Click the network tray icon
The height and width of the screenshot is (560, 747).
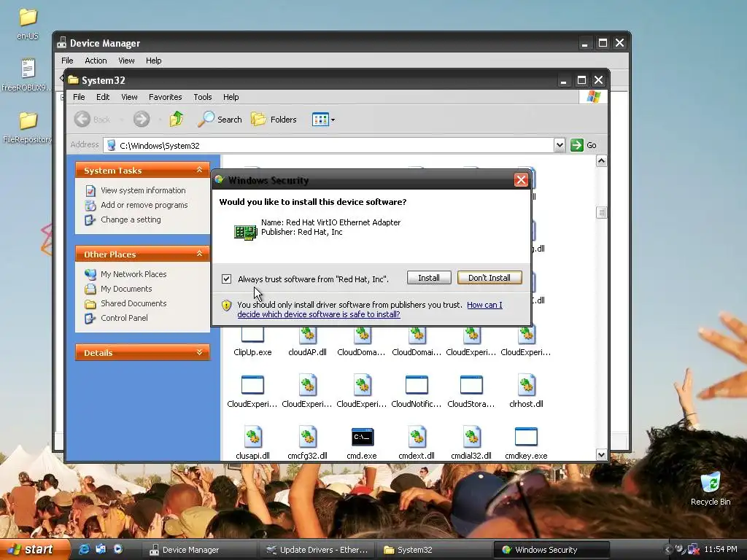pos(693,550)
